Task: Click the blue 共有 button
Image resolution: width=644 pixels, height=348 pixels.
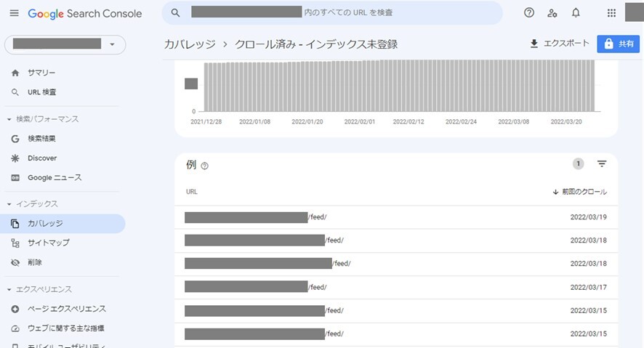Action: pos(617,44)
